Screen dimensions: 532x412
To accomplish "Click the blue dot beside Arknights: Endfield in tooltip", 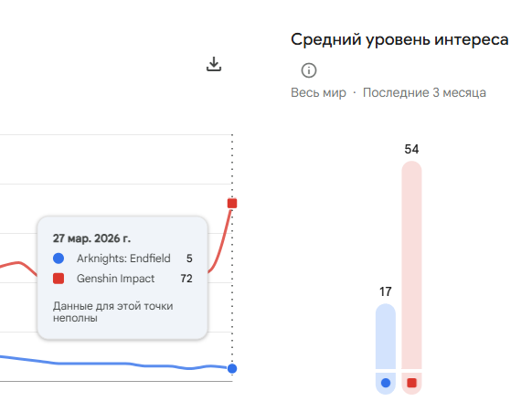I will pos(59,259).
